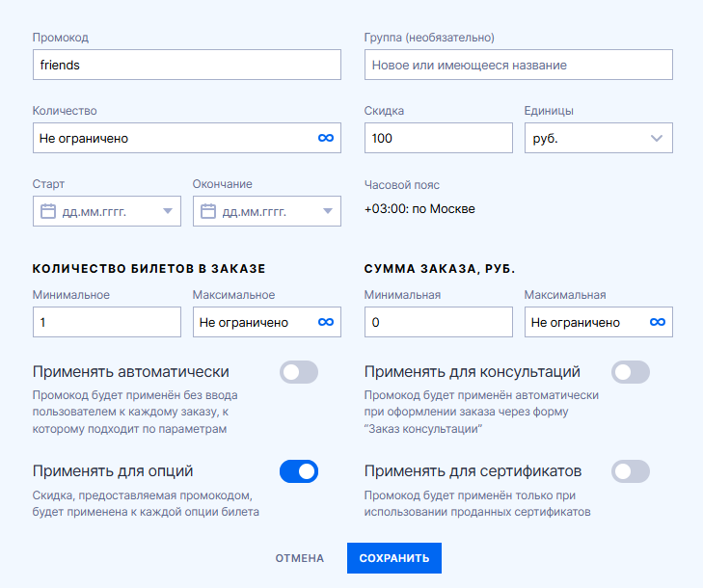The width and height of the screenshot is (703, 588).
Task: Click the Группа name input field
Action: 518,65
